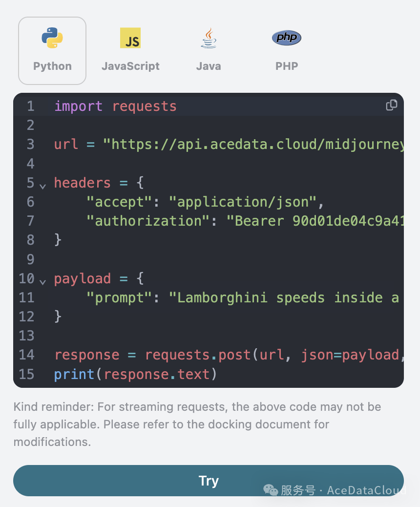Click line number 1 in the gutter
Viewport: 420px width, 507px height.
tap(30, 106)
